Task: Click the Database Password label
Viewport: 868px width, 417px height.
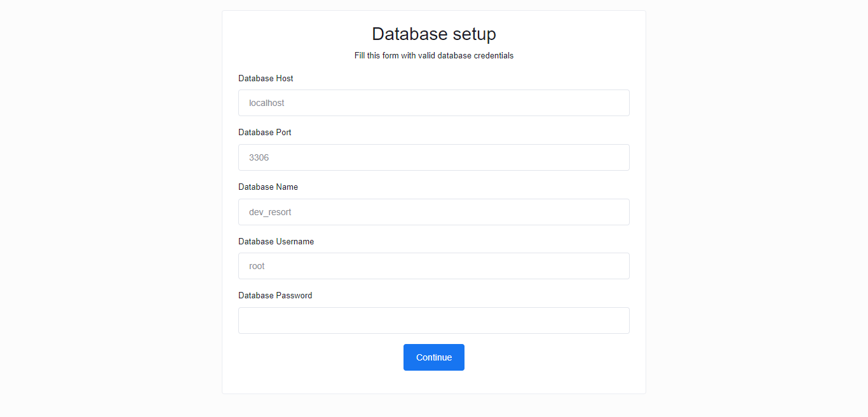Action: (x=275, y=295)
